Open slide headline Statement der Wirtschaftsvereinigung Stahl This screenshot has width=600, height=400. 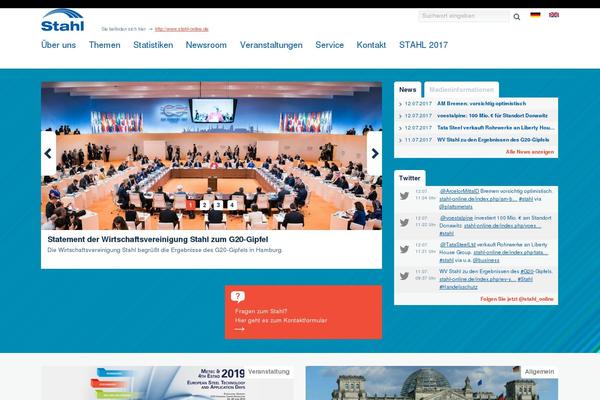pos(158,240)
